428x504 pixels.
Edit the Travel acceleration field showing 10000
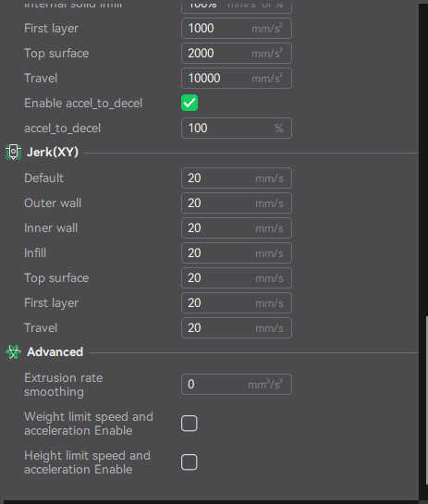point(237,78)
